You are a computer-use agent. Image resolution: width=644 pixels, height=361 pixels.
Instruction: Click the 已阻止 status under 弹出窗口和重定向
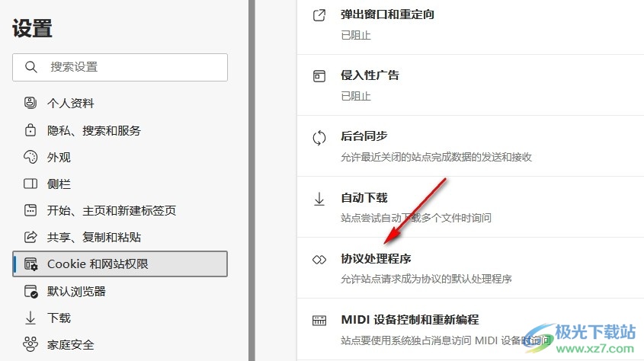coord(356,35)
